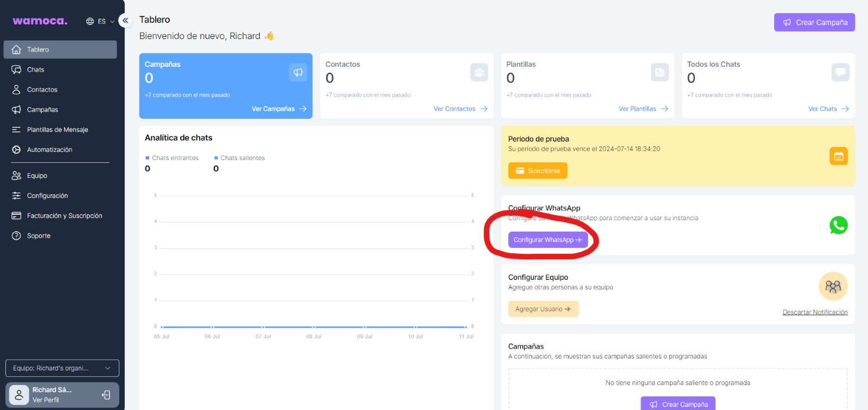Open Automatización in the sidebar

click(49, 150)
